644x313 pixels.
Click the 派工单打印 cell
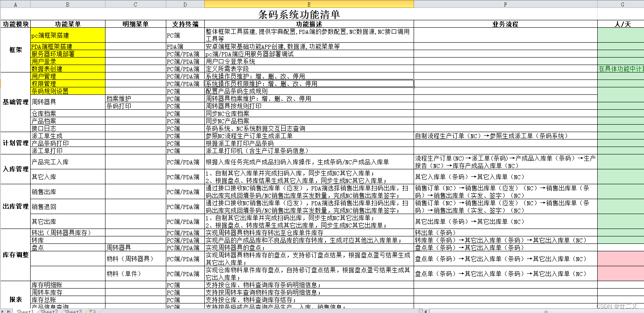tap(68, 151)
